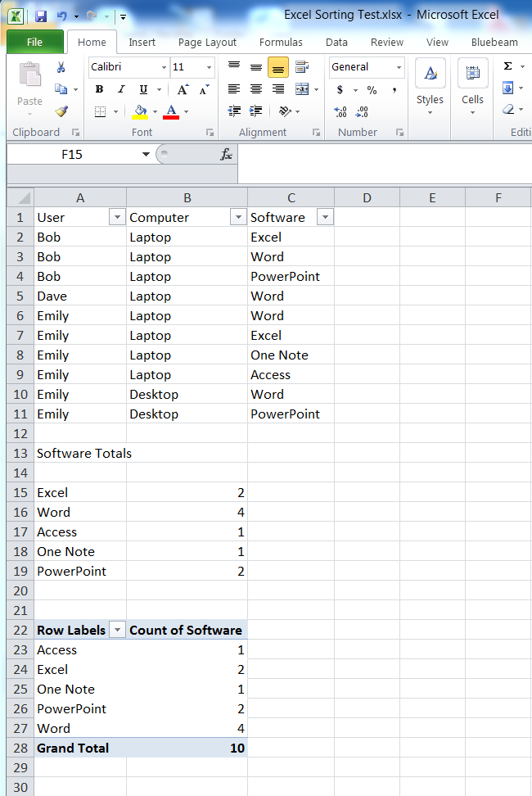This screenshot has height=796, width=532.
Task: Expand the Styles gallery
Action: 430,86
